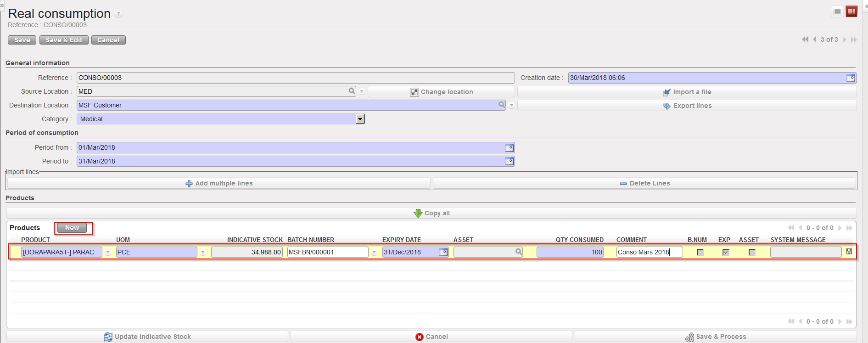
Task: Open the Expiry Date calendar in product row
Action: click(x=443, y=252)
